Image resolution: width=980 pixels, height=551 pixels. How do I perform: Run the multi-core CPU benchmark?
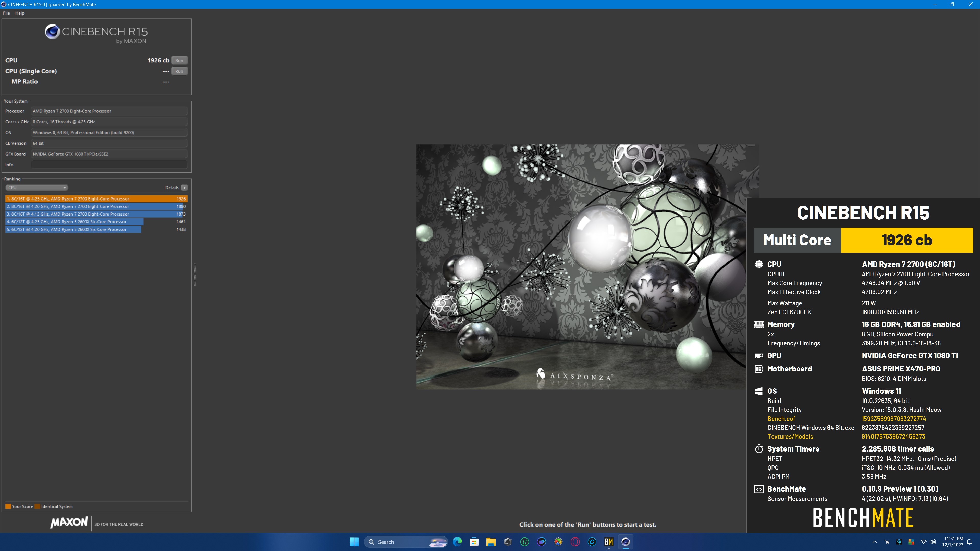tap(179, 60)
